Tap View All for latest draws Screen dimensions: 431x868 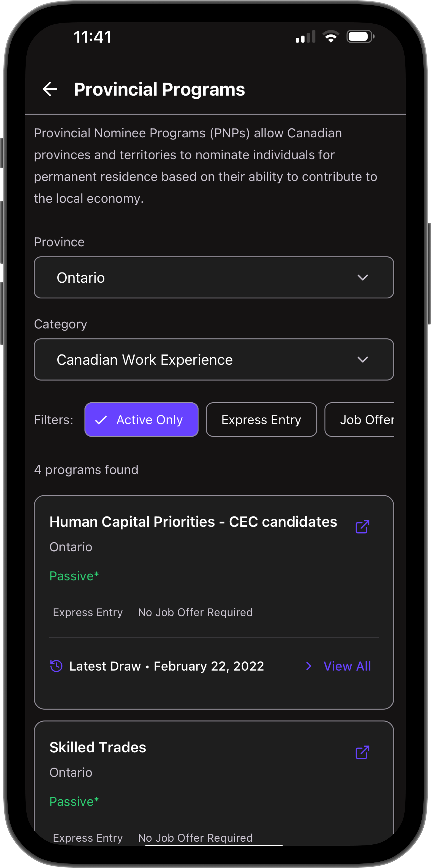(x=347, y=666)
